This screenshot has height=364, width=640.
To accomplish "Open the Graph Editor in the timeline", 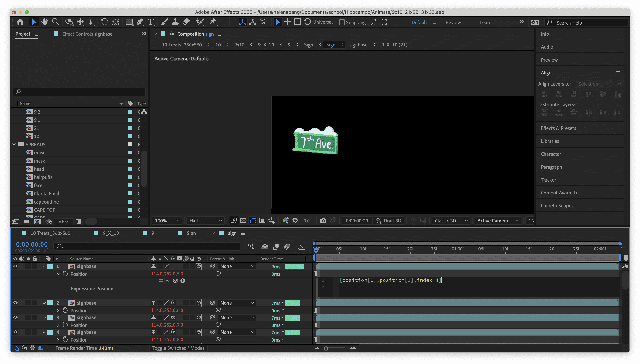I will click(x=302, y=247).
